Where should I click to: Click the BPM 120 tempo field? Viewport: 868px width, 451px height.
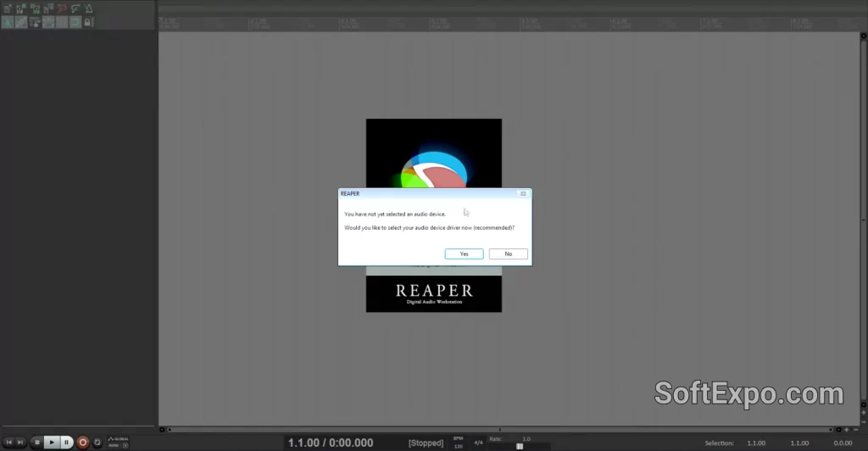pos(459,443)
